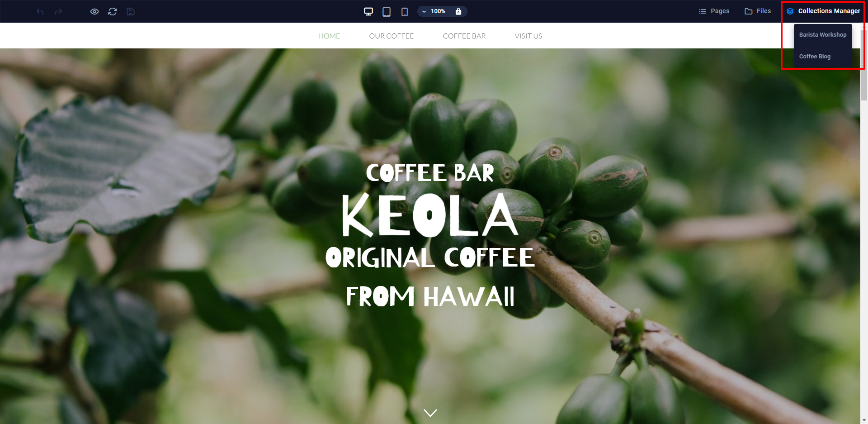Image resolution: width=868 pixels, height=424 pixels.
Task: Switch to mobile phone view icon
Action: click(405, 11)
